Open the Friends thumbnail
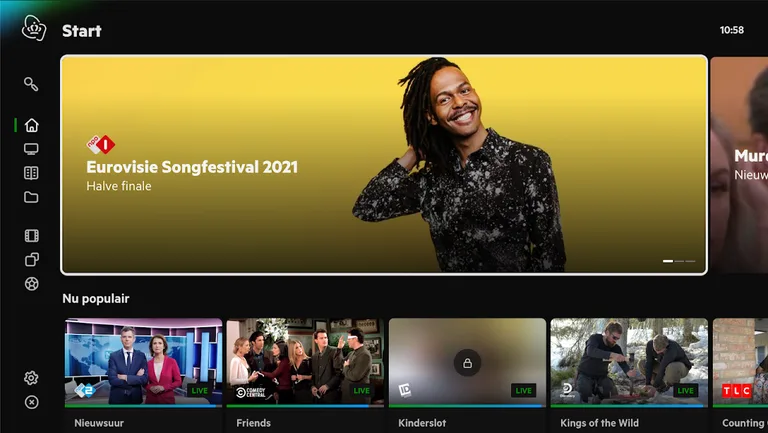 305,363
